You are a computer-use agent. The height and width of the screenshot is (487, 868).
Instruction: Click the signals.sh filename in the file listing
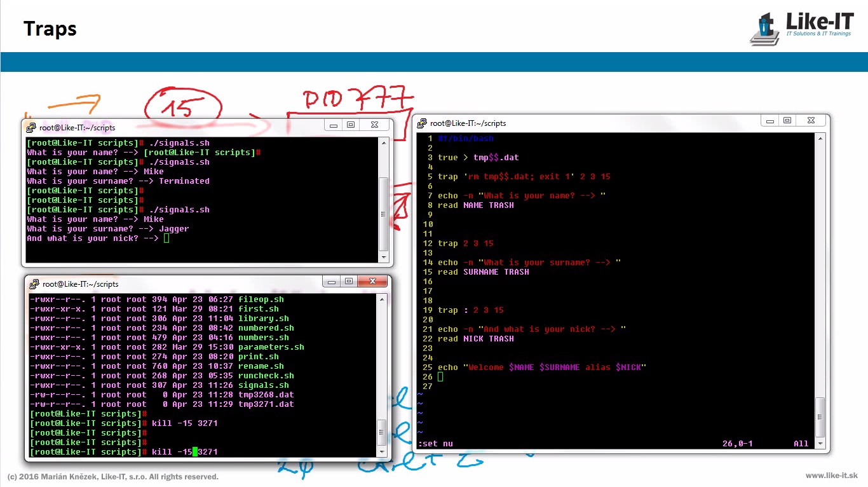point(263,385)
